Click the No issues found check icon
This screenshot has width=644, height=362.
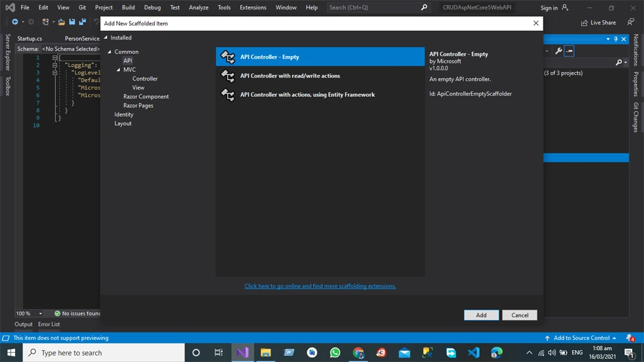57,314
